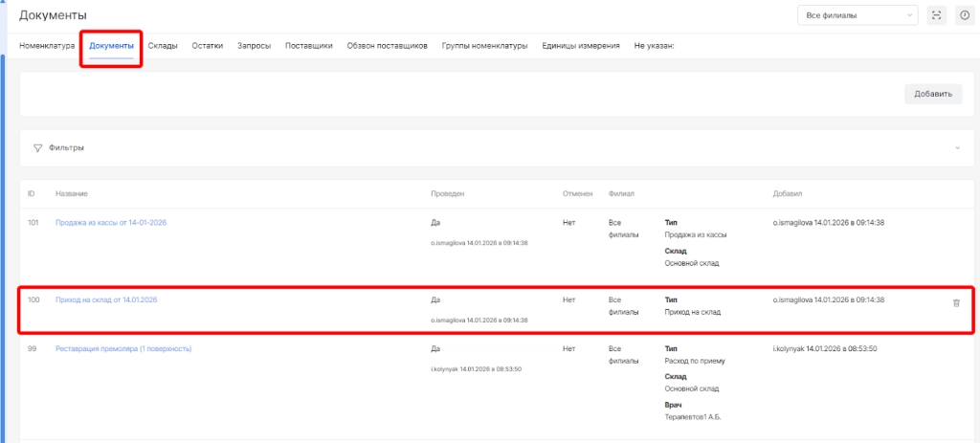Delete document 100 using the trash icon

pos(955,302)
